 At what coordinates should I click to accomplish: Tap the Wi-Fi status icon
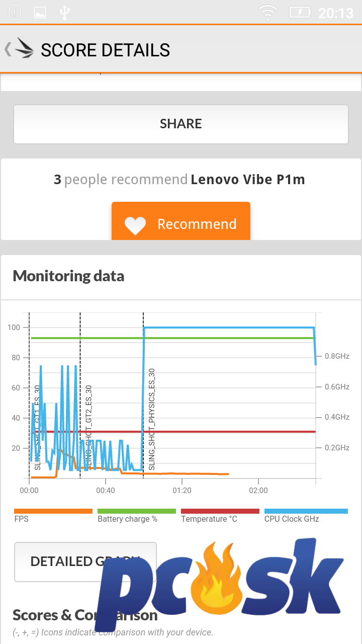268,13
